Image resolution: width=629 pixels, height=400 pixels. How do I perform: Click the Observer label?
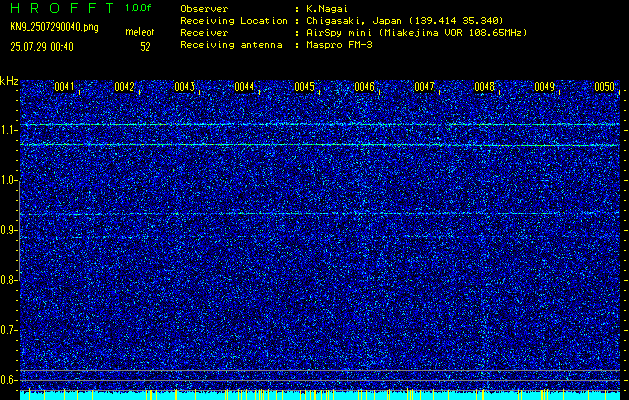[x=204, y=9]
